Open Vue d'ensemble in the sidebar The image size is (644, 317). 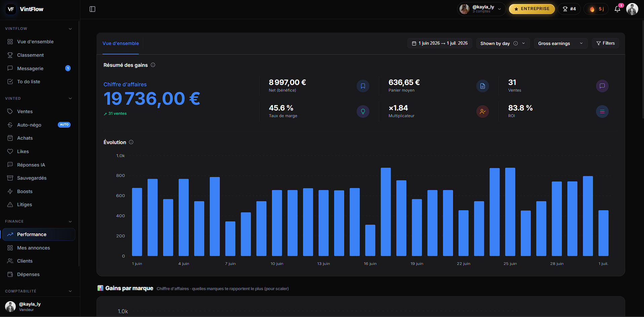[x=39, y=42]
